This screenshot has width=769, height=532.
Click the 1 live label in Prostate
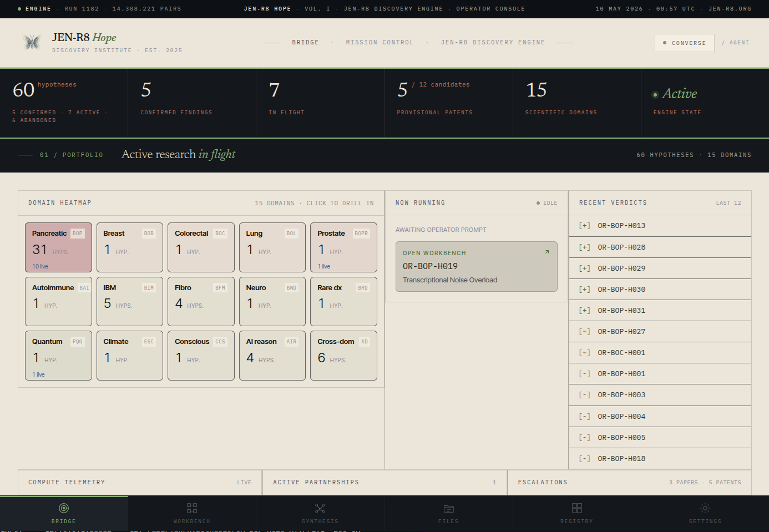point(324,266)
